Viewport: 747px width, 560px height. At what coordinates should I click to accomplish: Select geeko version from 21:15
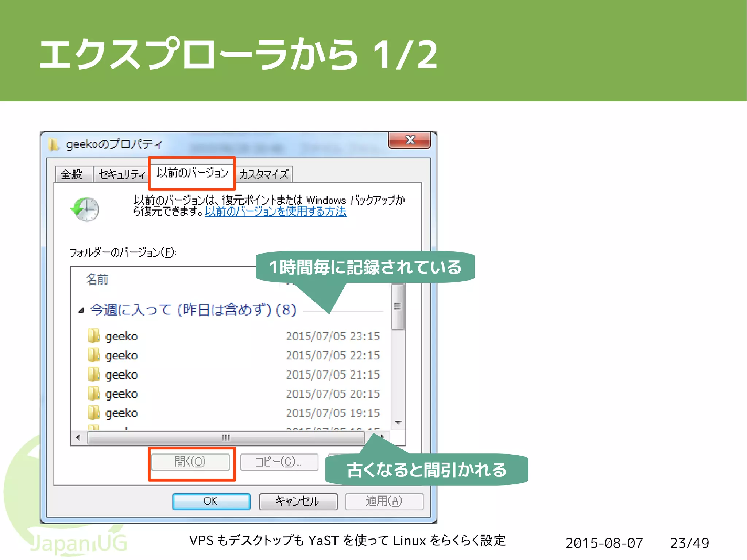pyautogui.click(x=233, y=375)
